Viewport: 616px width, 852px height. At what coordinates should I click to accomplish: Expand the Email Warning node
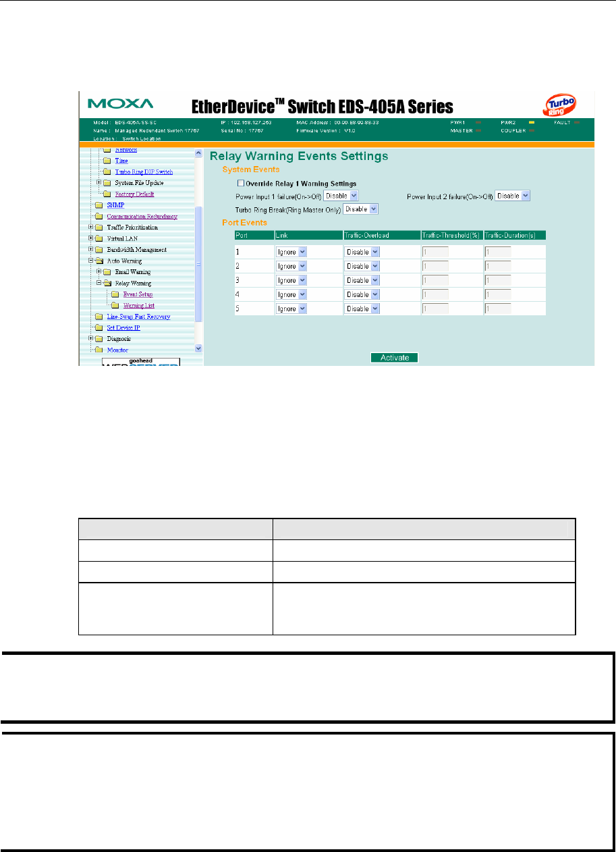pos(99,271)
